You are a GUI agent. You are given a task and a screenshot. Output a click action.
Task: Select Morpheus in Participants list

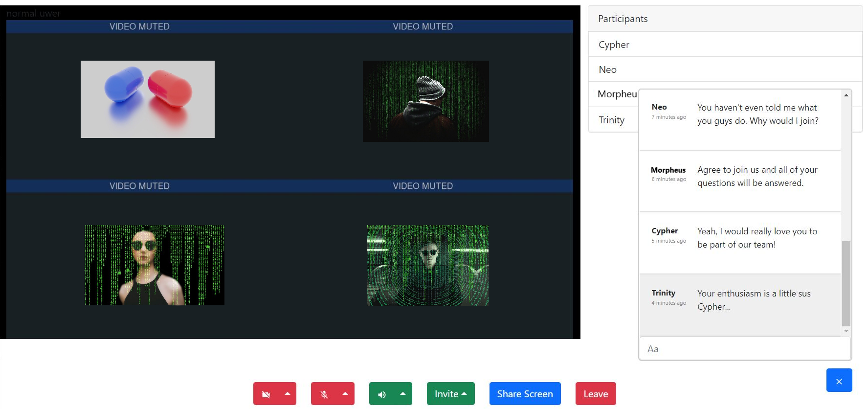point(614,94)
